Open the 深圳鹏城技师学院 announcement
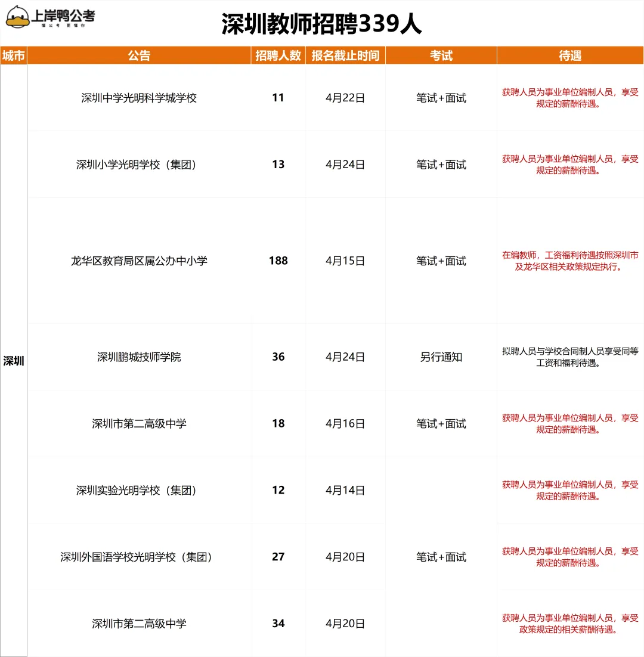The width and height of the screenshot is (644, 657). point(139,357)
